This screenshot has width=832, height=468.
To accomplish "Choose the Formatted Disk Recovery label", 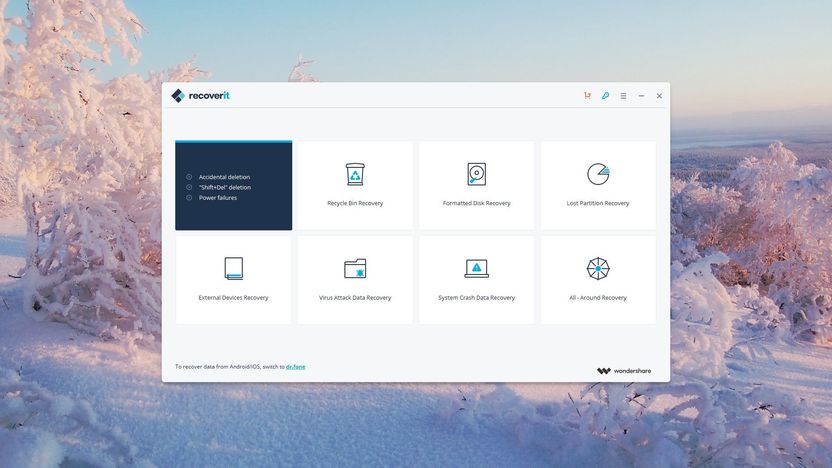I will point(476,203).
